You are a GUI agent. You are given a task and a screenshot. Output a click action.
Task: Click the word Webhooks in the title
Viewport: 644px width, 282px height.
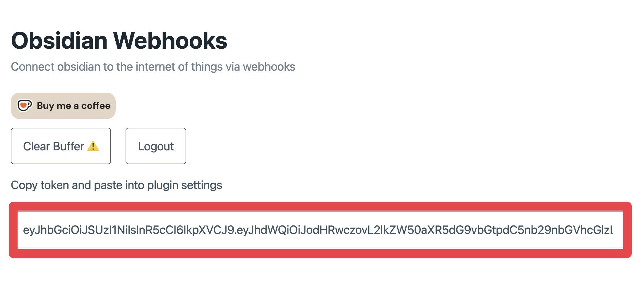click(x=170, y=41)
